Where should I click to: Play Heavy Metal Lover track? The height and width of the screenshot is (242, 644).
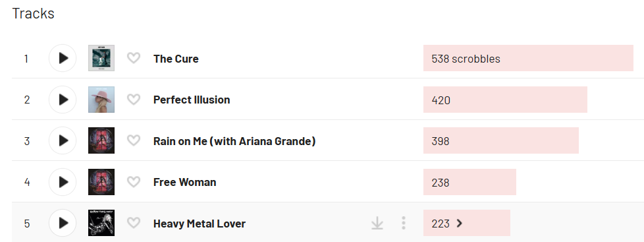63,223
